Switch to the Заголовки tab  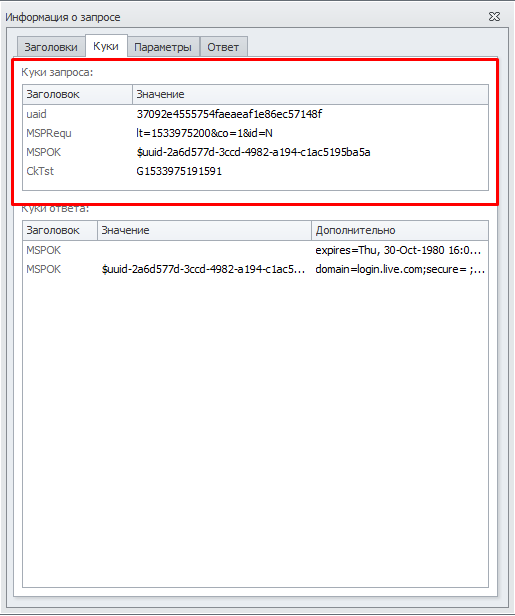pos(51,47)
